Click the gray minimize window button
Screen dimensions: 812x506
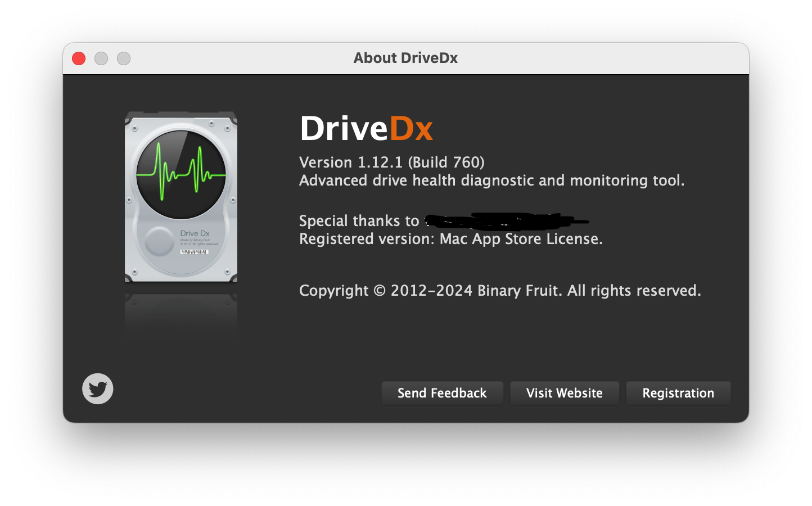coord(101,58)
